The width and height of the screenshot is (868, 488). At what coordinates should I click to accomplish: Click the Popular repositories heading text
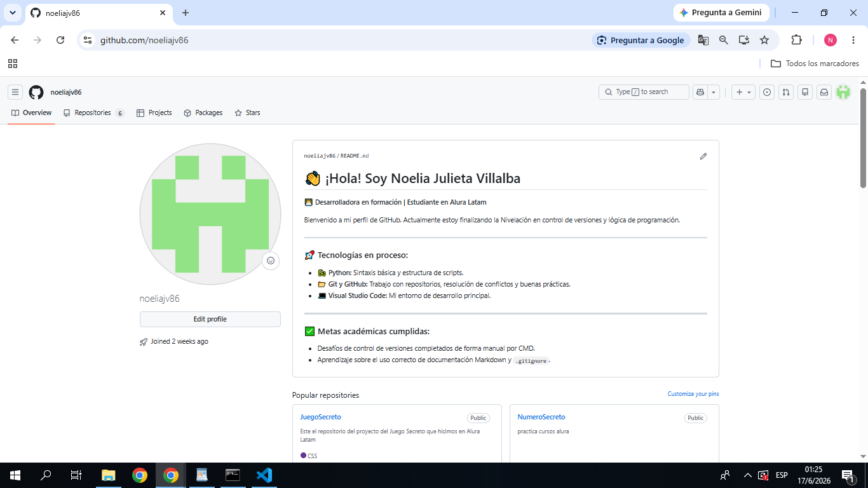coord(325,395)
